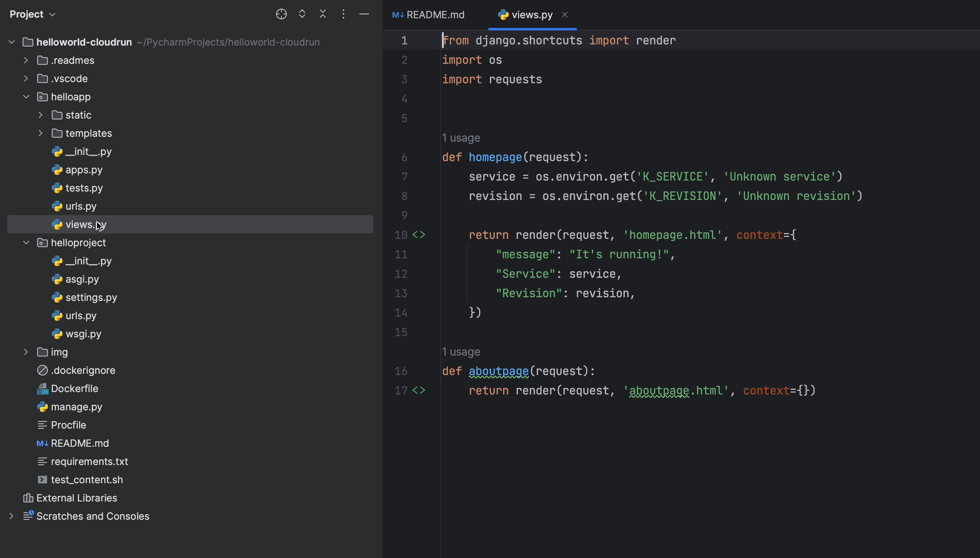Viewport: 980px width, 558px height.
Task: Close the views.py editor tab
Action: [x=564, y=15]
